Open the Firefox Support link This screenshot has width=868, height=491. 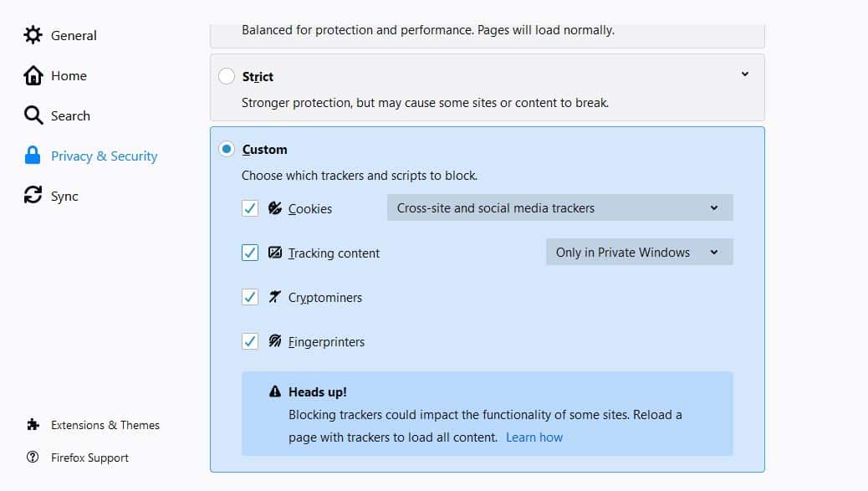[89, 458]
